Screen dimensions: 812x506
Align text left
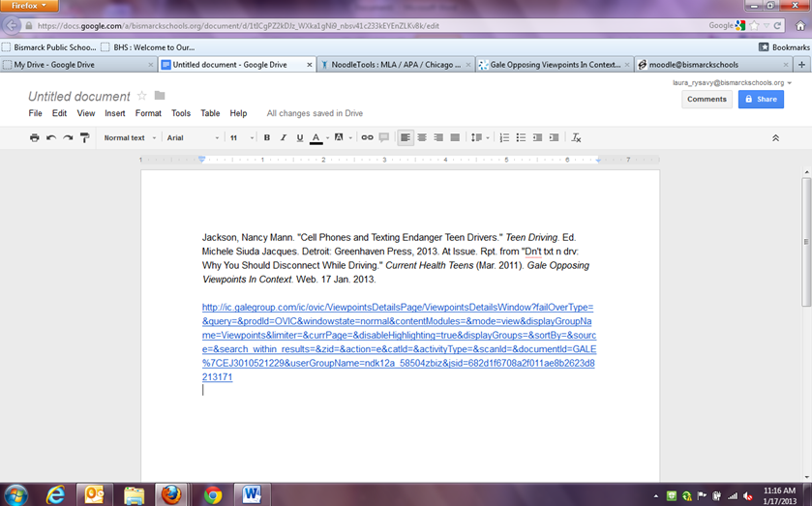[406, 137]
